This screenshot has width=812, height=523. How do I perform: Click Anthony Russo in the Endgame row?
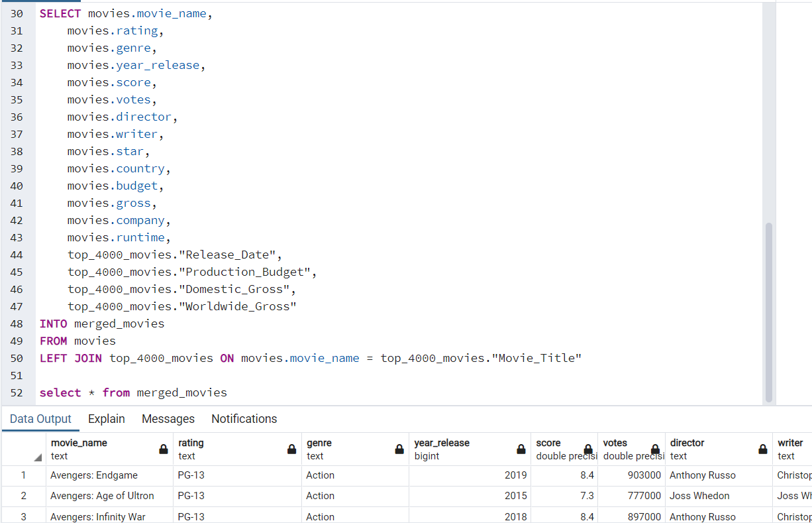coord(719,475)
